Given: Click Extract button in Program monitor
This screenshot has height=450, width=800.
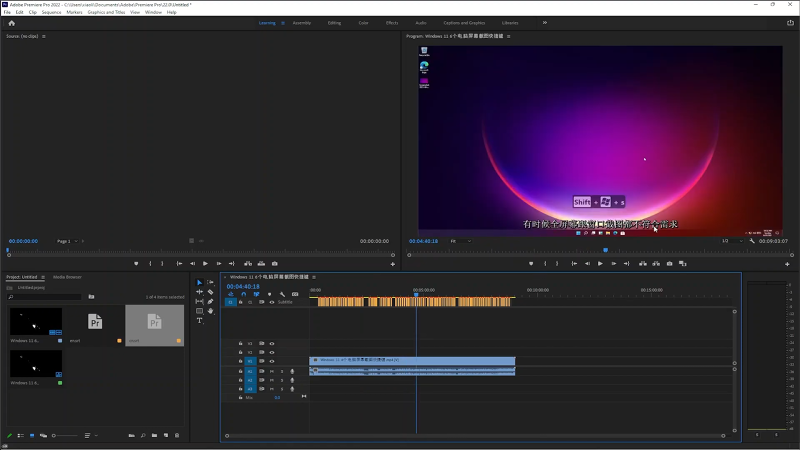Looking at the screenshot, I should click(x=656, y=264).
